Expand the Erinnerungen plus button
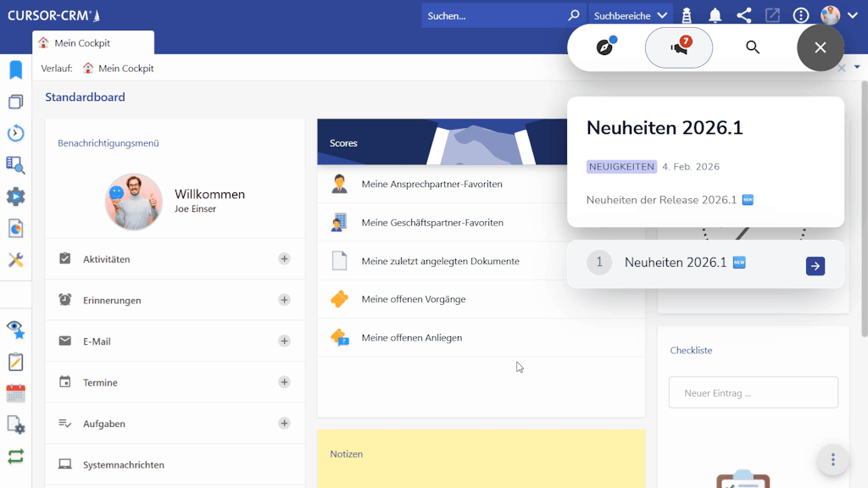Screen dimensions: 868x488 [284, 300]
